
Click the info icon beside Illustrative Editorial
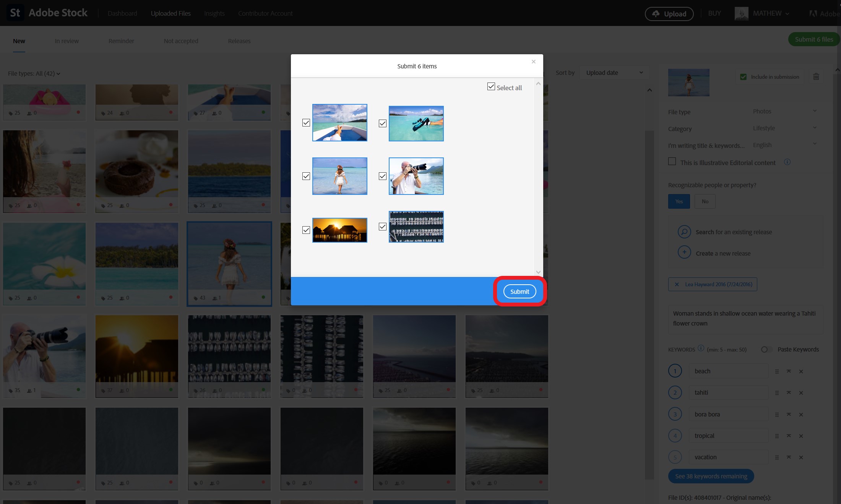coord(787,162)
